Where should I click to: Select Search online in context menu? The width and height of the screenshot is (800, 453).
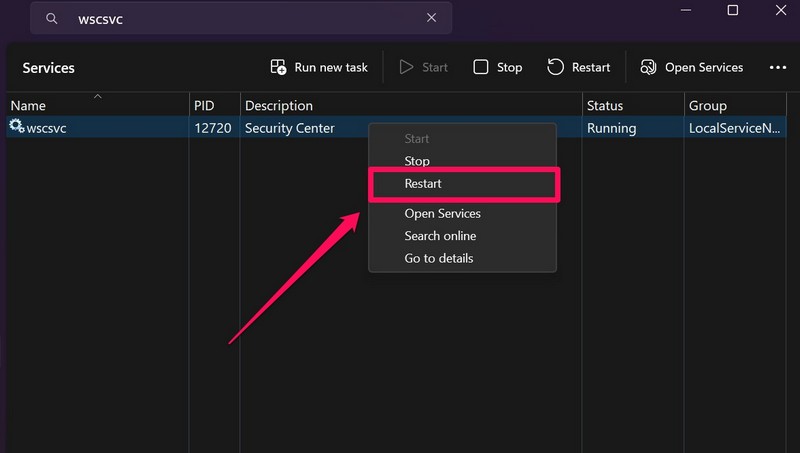pos(440,236)
